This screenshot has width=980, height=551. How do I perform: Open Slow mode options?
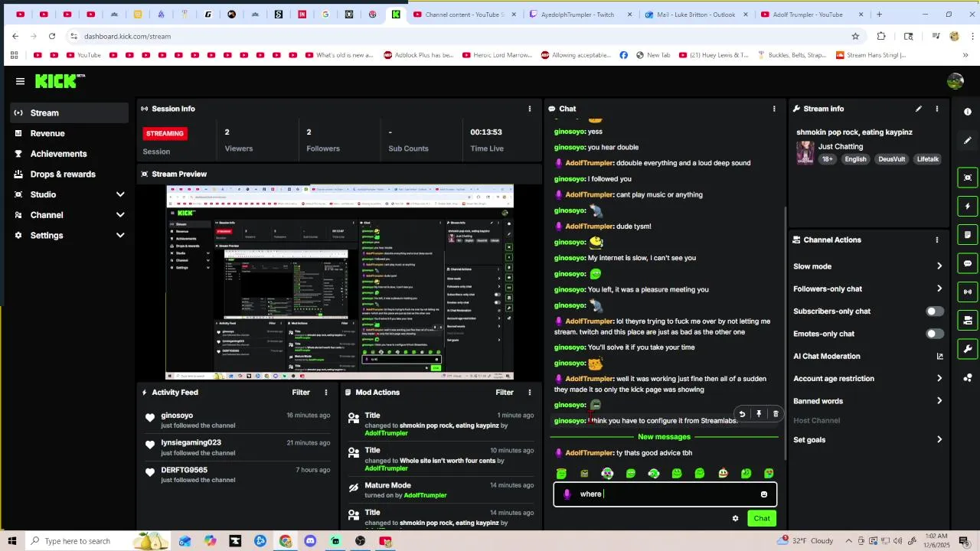tap(867, 266)
